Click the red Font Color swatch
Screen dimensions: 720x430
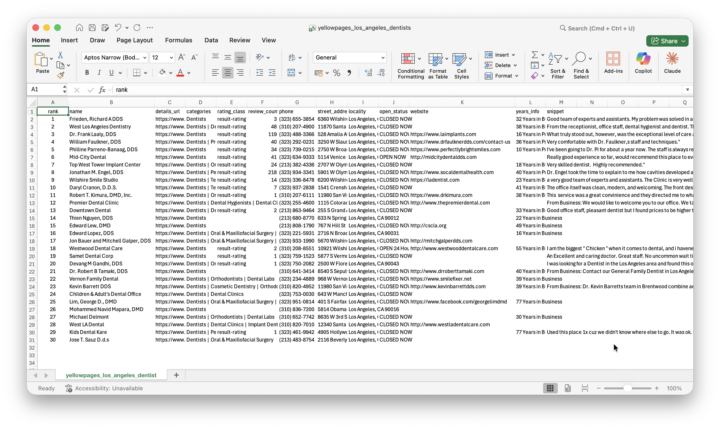[x=180, y=73]
